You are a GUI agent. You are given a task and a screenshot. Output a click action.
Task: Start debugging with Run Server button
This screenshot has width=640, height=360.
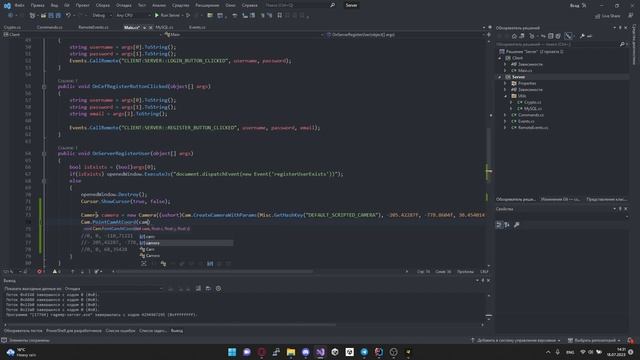[167, 16]
